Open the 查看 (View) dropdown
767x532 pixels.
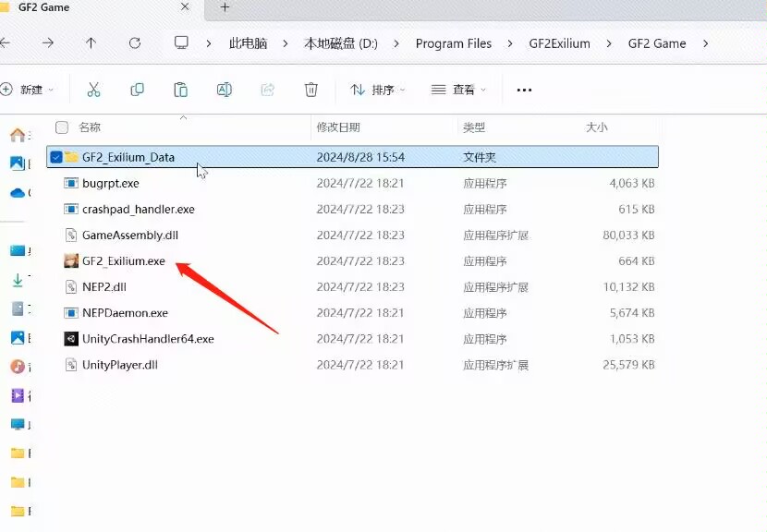458,90
